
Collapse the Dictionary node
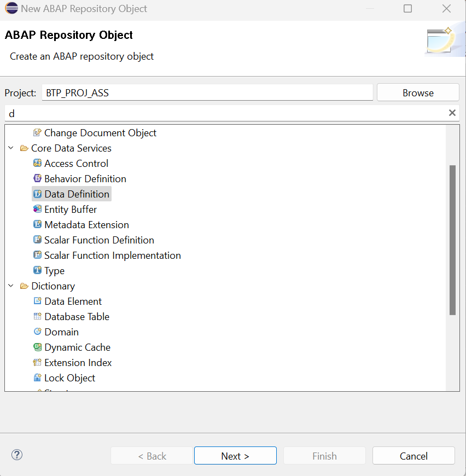point(11,286)
